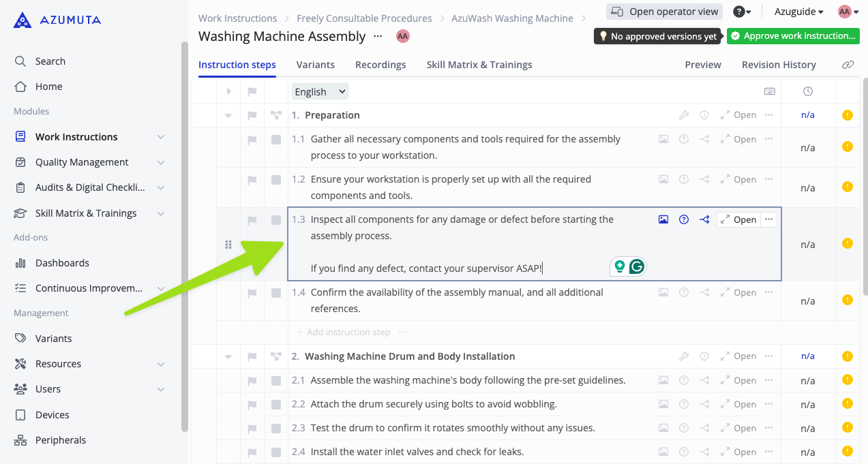Click the branching icon on step 1.3
The width and height of the screenshot is (868, 464).
[704, 219]
